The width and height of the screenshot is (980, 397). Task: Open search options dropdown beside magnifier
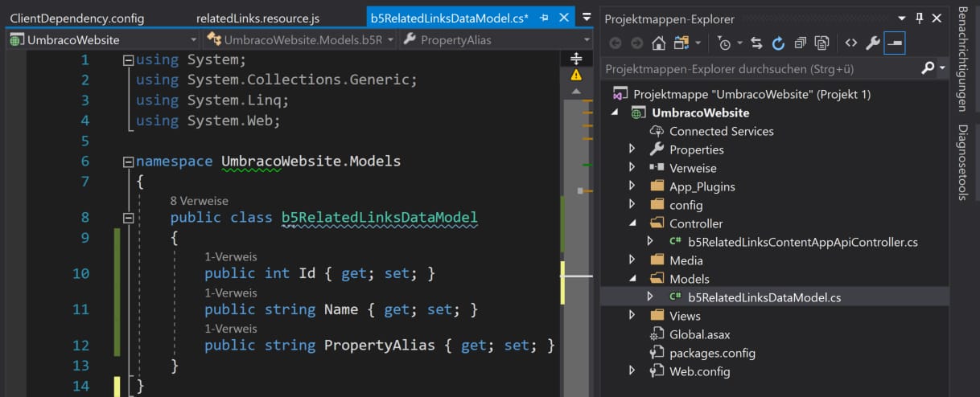pos(942,69)
